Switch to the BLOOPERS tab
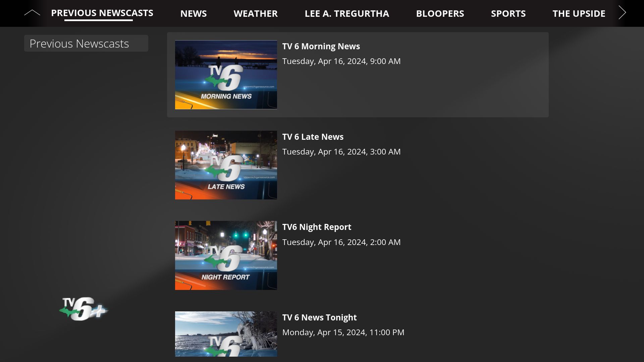Image resolution: width=644 pixels, height=362 pixels. (440, 13)
